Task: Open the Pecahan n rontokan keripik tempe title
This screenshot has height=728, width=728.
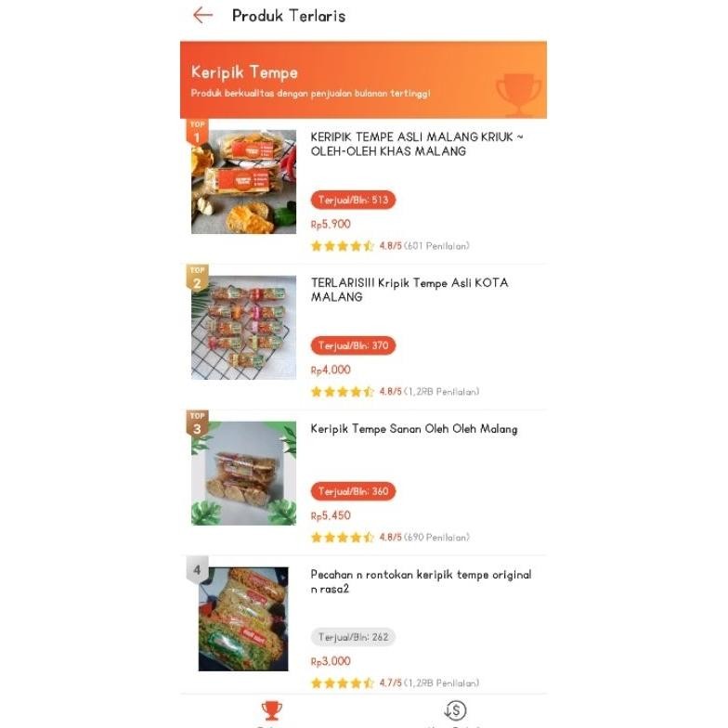Action: point(421,581)
